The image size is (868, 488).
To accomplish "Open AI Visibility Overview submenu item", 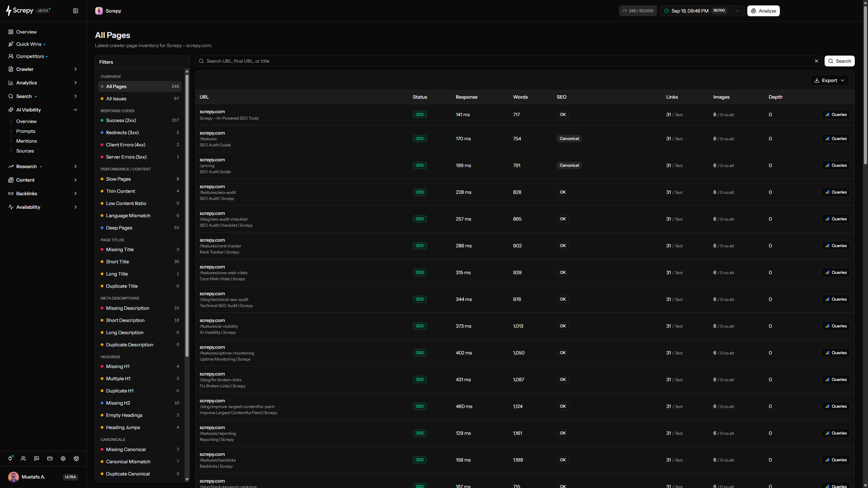I will pos(26,121).
